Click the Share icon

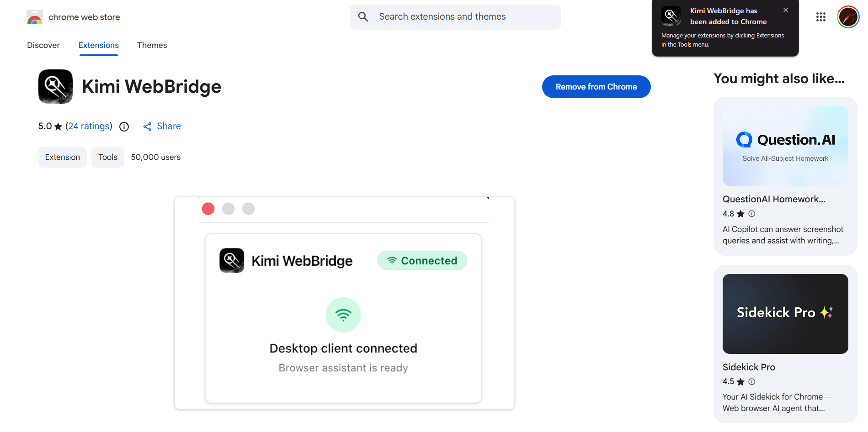click(x=147, y=126)
